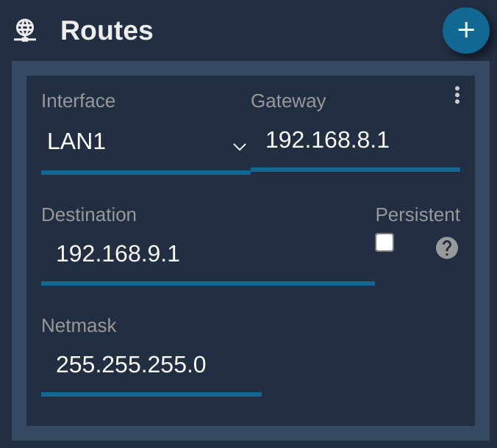Expand the Interface dropdown chevron
497x448 pixels.
click(239, 147)
